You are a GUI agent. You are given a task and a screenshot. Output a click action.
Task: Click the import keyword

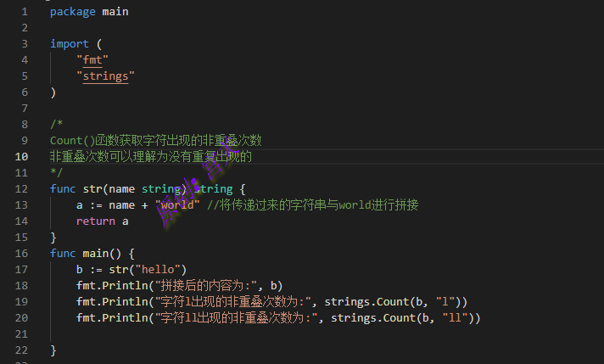[70, 44]
